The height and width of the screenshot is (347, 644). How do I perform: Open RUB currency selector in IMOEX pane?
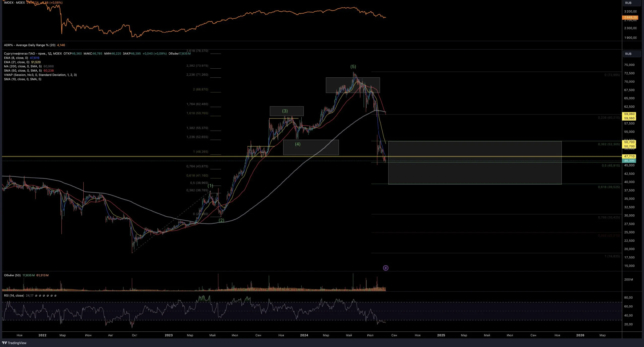coord(631,3)
